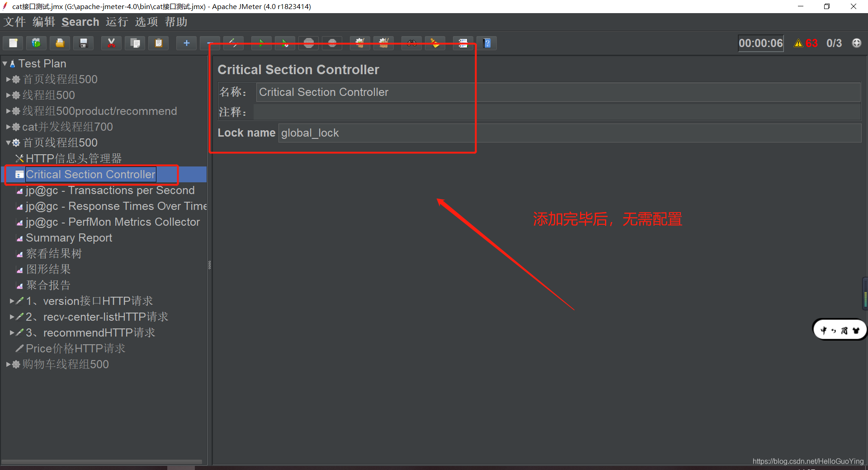Screen dimensions: 868x470
Task: Select the Summary Report listener
Action: (69, 237)
